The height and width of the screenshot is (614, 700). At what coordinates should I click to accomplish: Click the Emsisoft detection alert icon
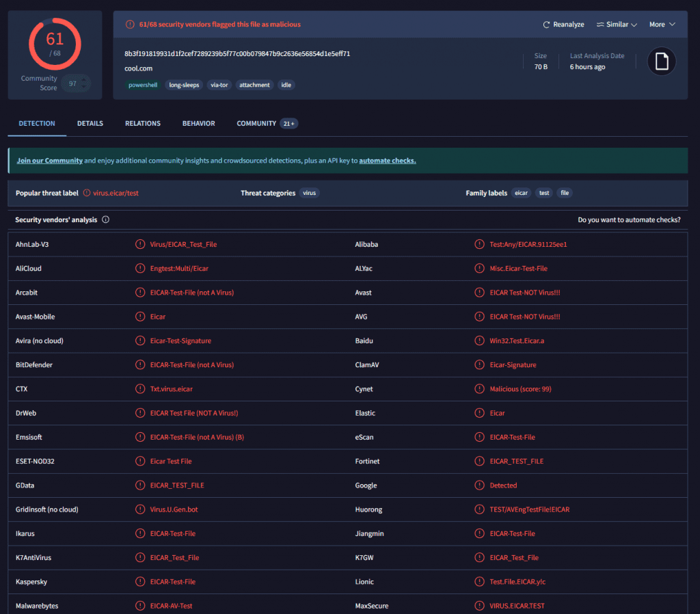tap(140, 437)
